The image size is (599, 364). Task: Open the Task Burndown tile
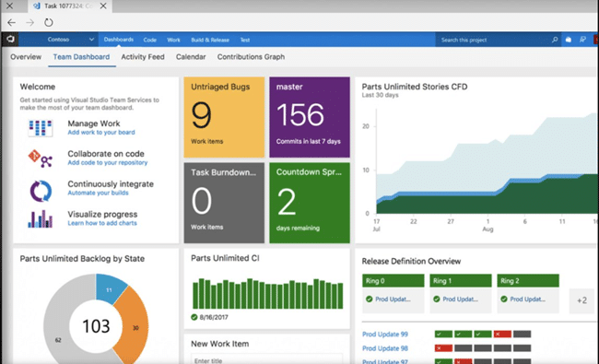(x=224, y=203)
